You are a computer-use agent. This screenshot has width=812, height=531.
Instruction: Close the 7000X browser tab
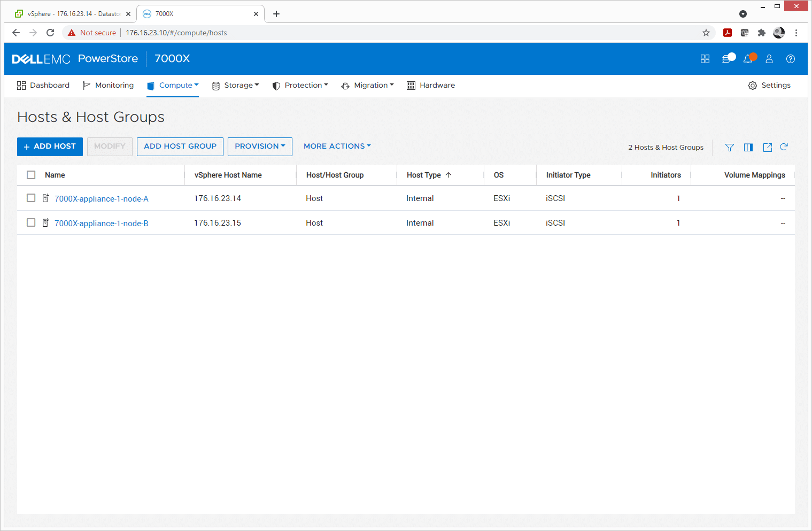click(x=256, y=14)
